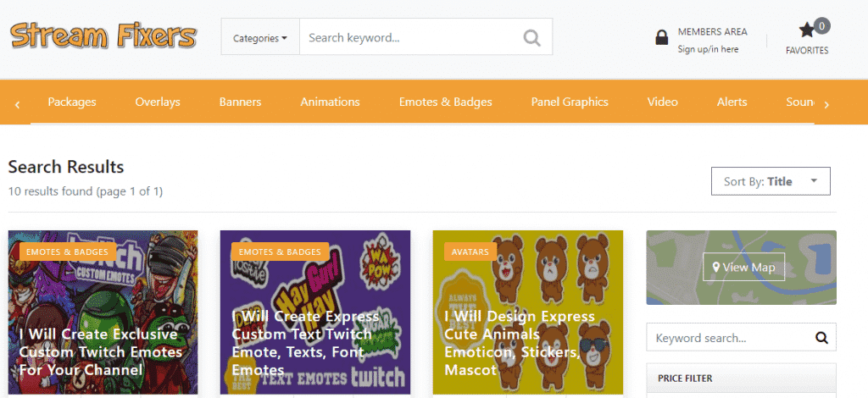Click the sidebar keyword search magnifier icon
868x398 pixels.
click(x=822, y=338)
